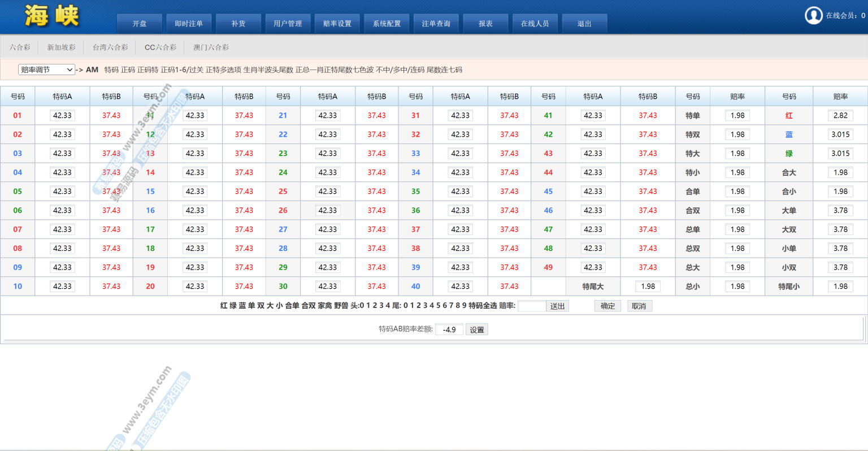Click the 海峡 site logo
The width and height of the screenshot is (868, 451).
[52, 16]
